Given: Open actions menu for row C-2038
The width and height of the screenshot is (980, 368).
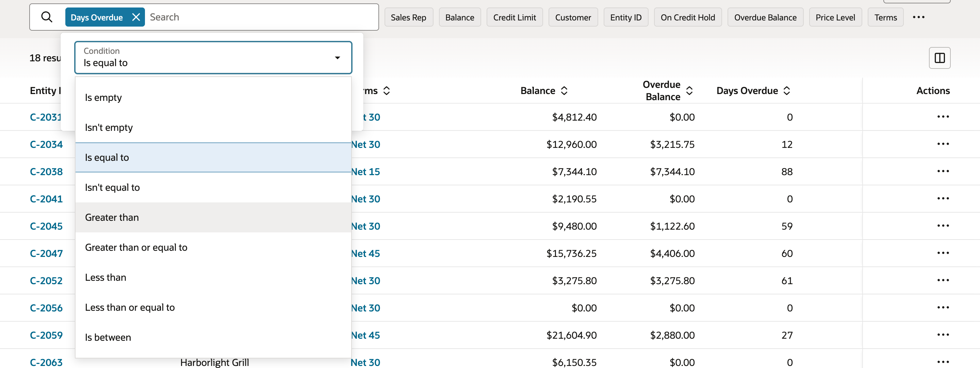Looking at the screenshot, I should click(943, 171).
